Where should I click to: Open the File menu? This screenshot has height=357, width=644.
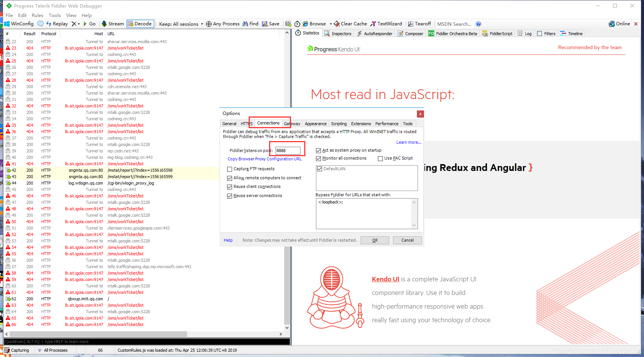coord(9,15)
